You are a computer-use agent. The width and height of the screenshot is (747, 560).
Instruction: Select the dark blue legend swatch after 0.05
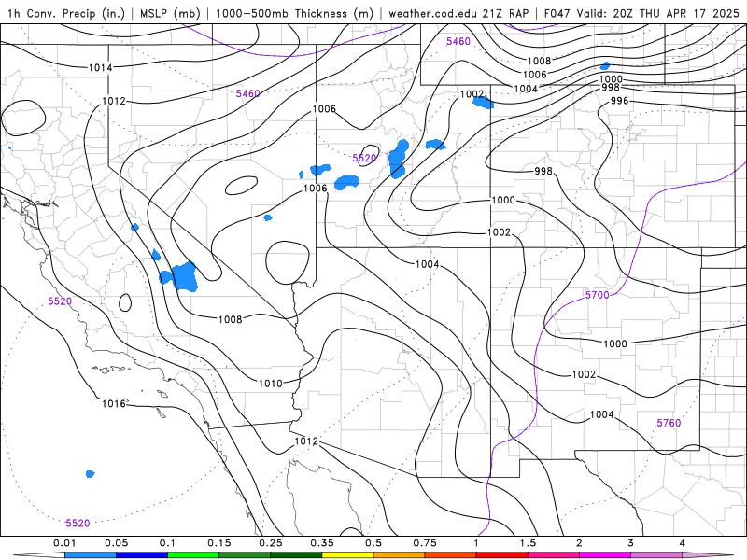click(x=142, y=555)
